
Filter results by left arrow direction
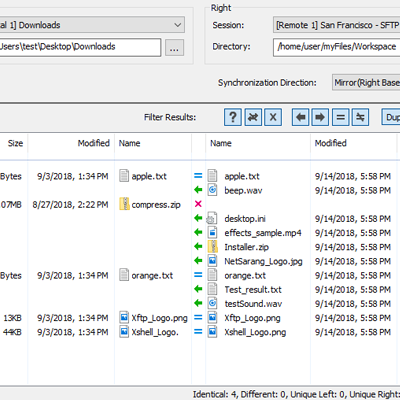pyautogui.click(x=300, y=117)
